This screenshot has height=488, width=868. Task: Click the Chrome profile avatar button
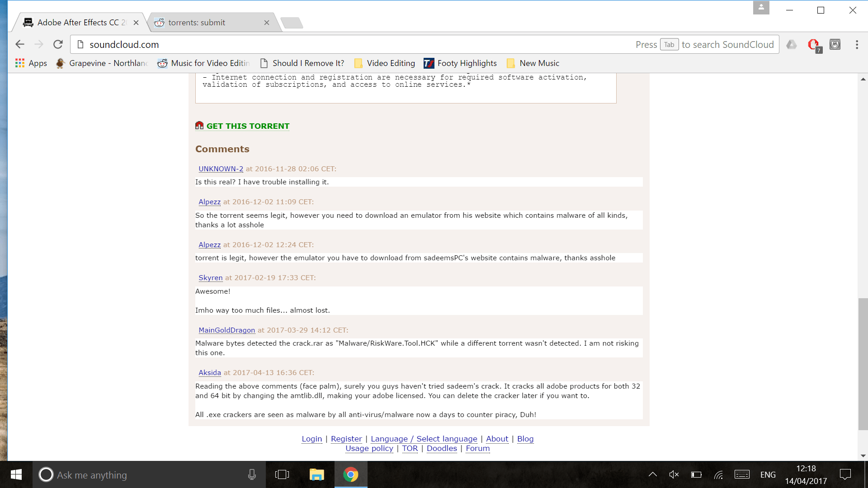click(x=761, y=8)
